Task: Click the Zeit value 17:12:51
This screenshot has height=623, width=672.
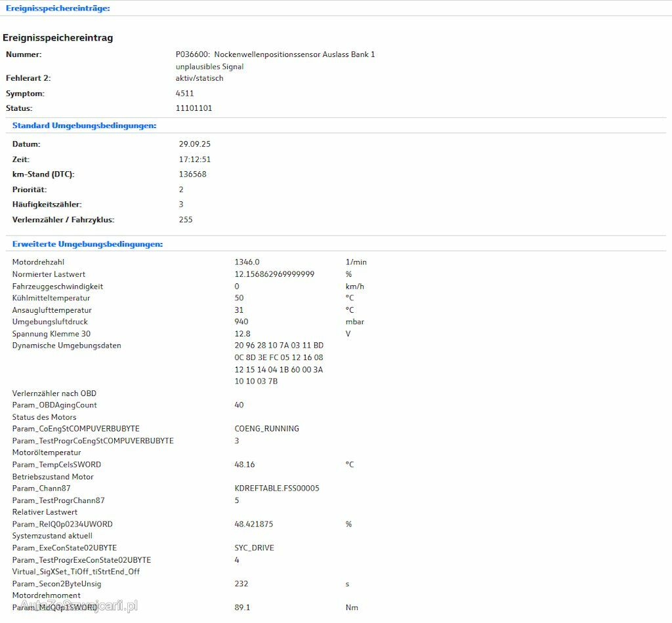Action: point(194,159)
